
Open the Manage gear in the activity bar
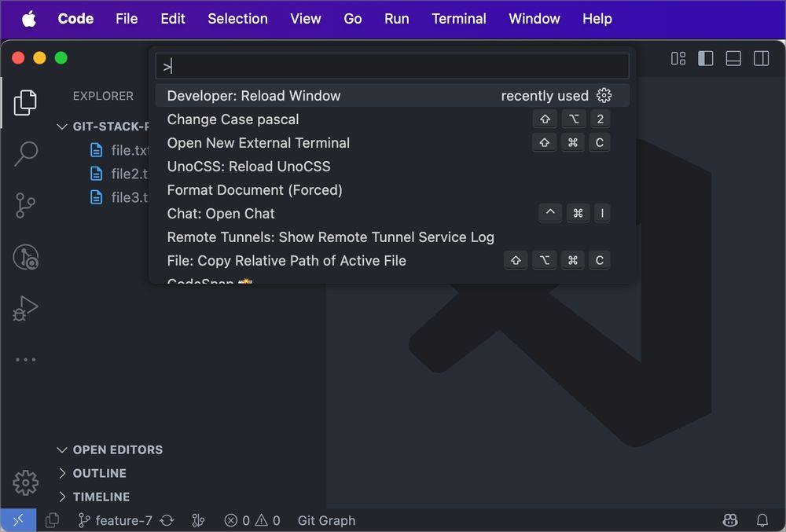[x=25, y=483]
